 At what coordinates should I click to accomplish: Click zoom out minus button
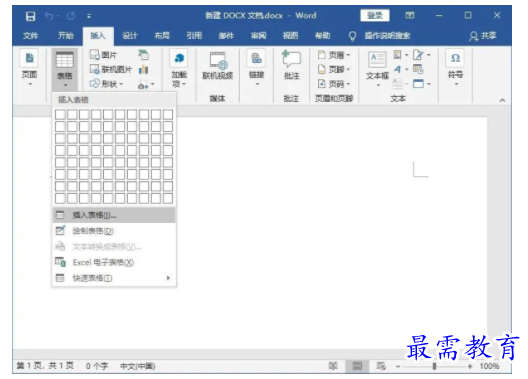tap(398, 366)
